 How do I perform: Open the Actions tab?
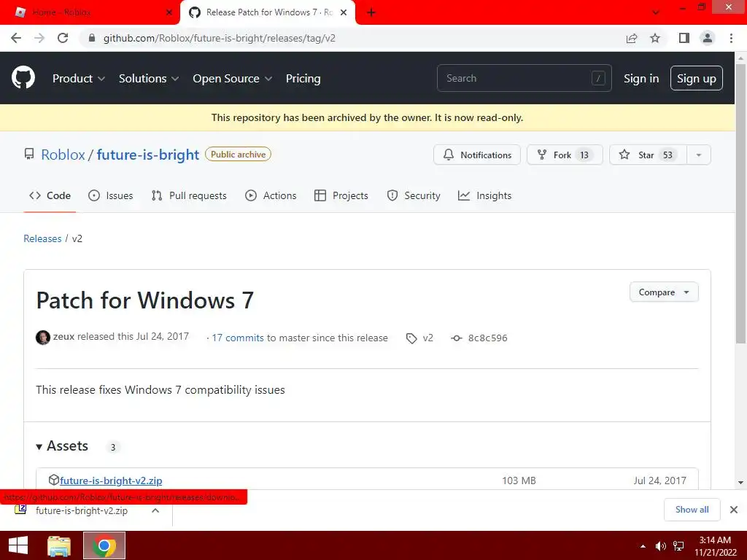pyautogui.click(x=271, y=195)
